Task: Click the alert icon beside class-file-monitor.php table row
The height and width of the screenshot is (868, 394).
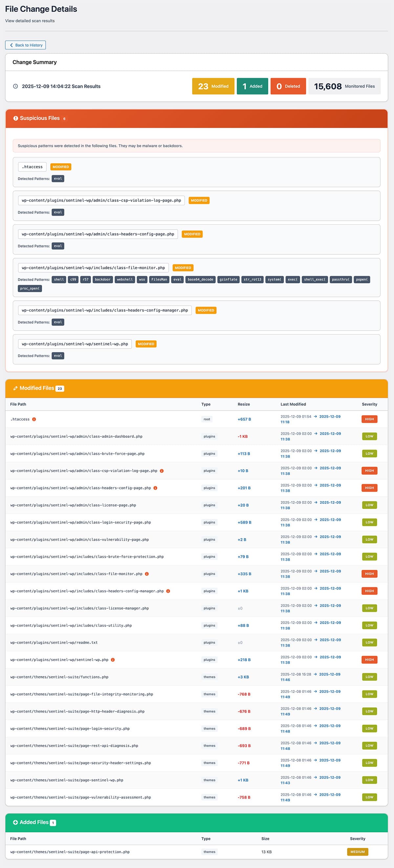Action: [x=147, y=574]
